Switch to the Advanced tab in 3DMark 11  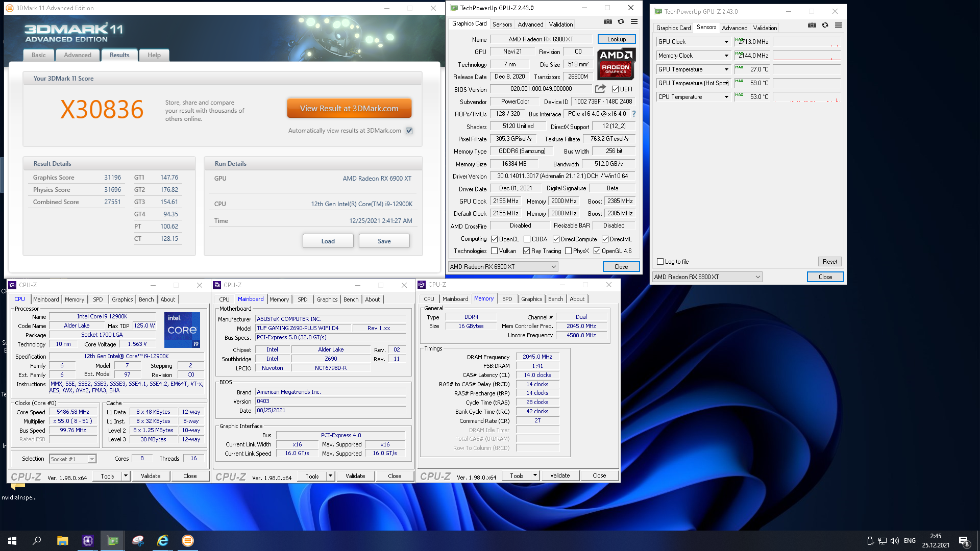click(78, 55)
